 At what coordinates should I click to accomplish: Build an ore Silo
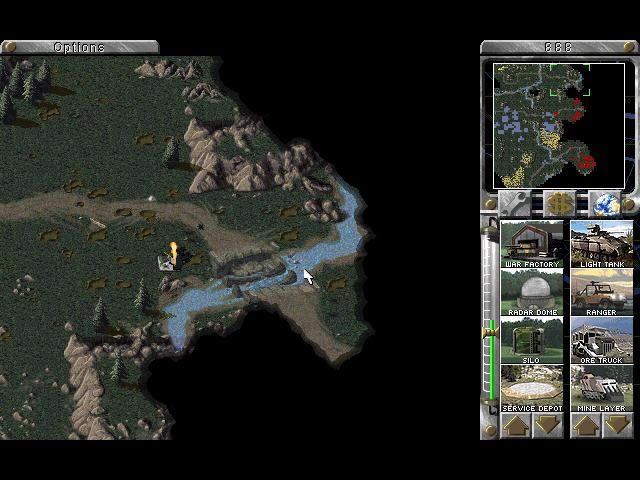click(532, 341)
